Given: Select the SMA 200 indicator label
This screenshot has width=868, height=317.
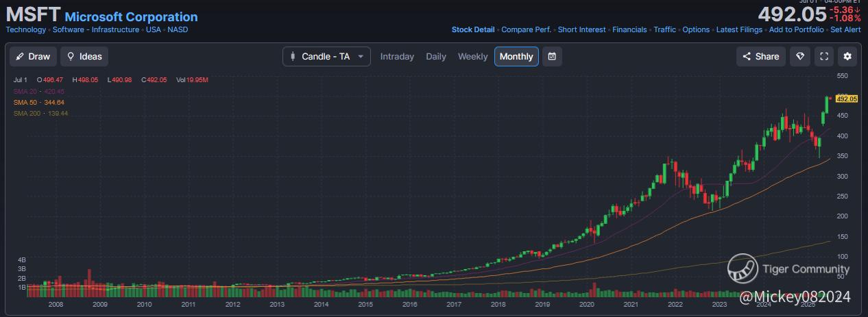Looking at the screenshot, I should 40,113.
